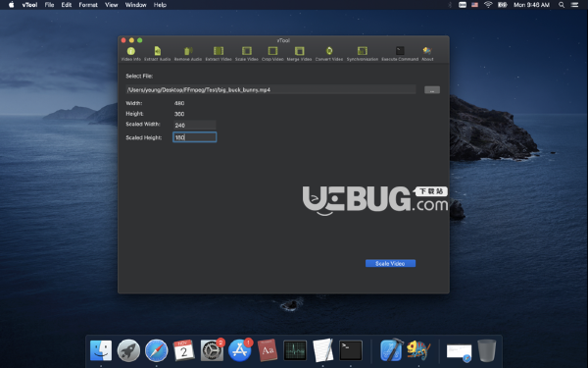Focus the selected file path field
Viewport: 588px width, 368px height.
[x=270, y=89]
